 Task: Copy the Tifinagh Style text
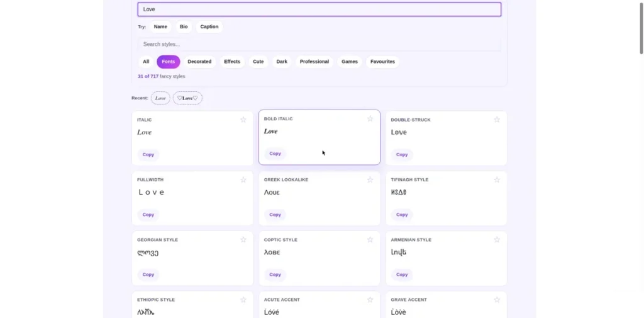(402, 215)
